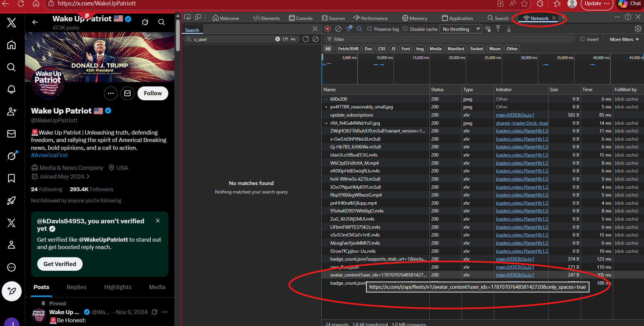Click the compose post feather button
644x326 pixels.
(x=12, y=291)
